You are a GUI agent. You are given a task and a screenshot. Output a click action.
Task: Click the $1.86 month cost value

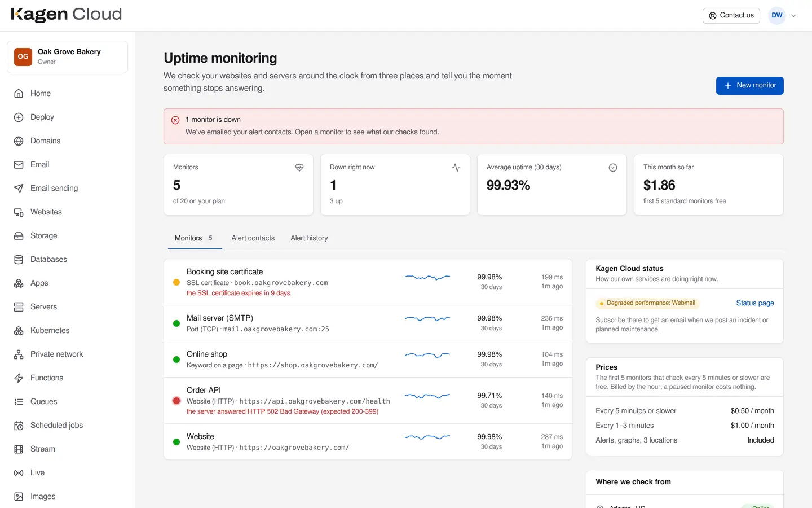[659, 185]
